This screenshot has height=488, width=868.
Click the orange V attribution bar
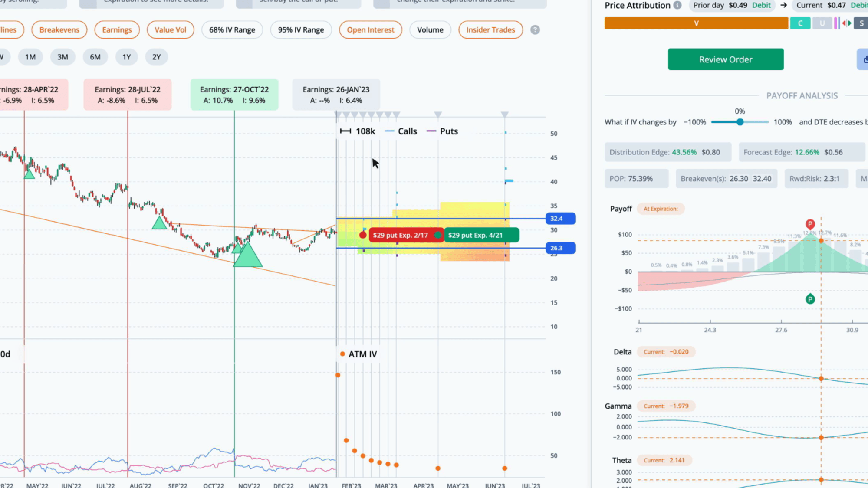click(696, 23)
